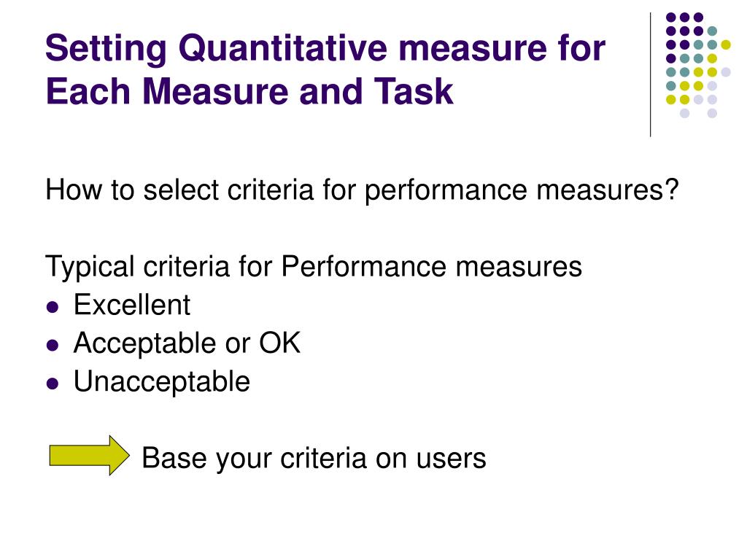Select the slide title text
The image size is (747, 560).
[x=325, y=69]
